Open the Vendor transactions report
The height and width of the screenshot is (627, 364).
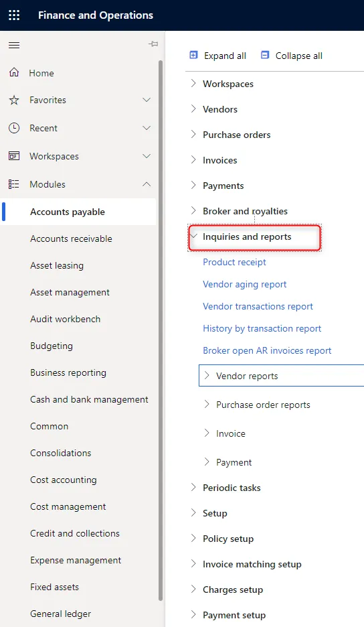coord(258,306)
